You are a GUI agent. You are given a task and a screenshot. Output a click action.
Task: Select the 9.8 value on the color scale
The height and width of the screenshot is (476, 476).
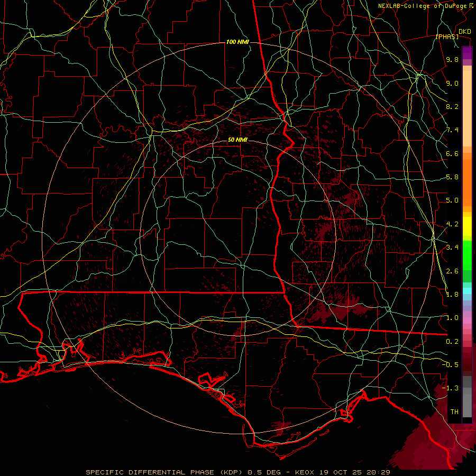pos(452,59)
